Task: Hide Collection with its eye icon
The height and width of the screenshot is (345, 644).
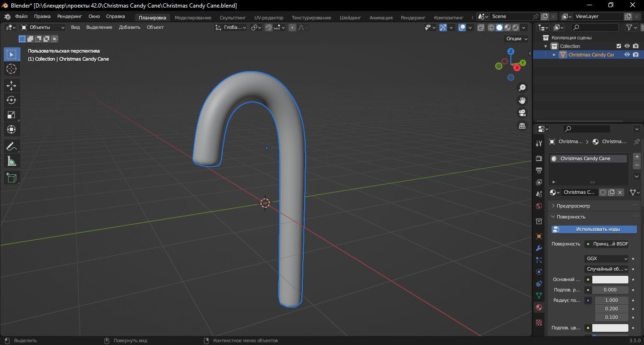Action: [627, 46]
